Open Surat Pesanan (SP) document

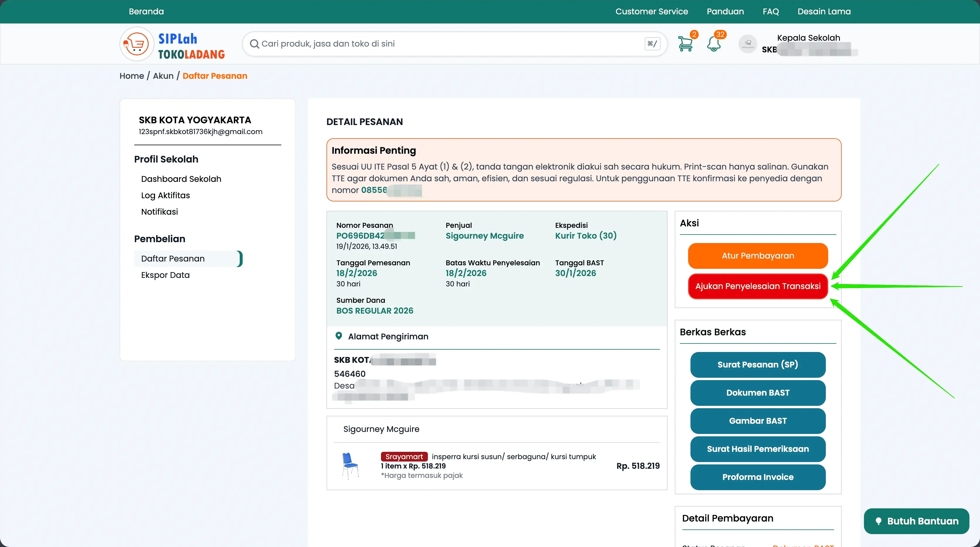[x=758, y=365]
